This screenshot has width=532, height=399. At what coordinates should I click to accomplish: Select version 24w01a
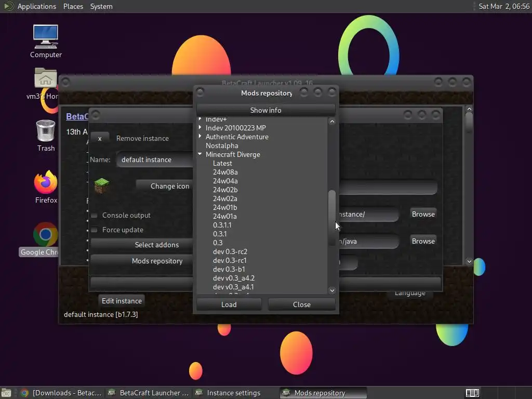coord(225,216)
